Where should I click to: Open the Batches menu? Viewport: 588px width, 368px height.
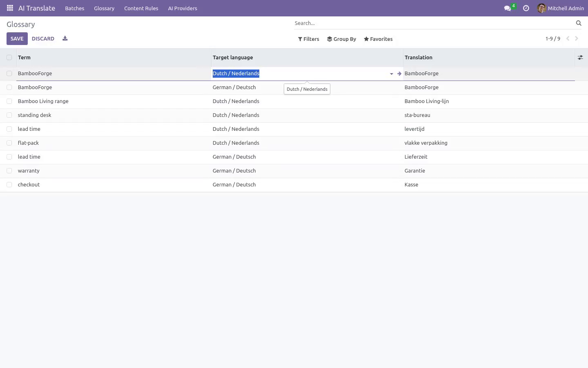click(75, 8)
